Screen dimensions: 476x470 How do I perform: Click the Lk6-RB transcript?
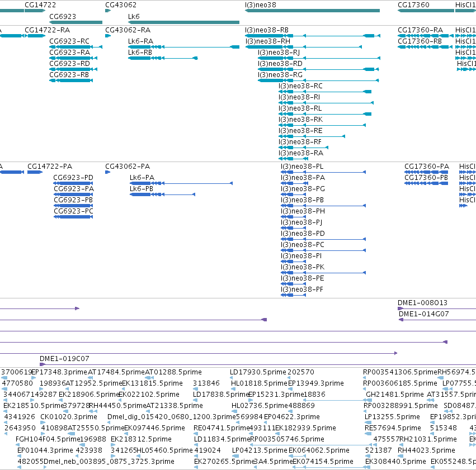click(140, 53)
